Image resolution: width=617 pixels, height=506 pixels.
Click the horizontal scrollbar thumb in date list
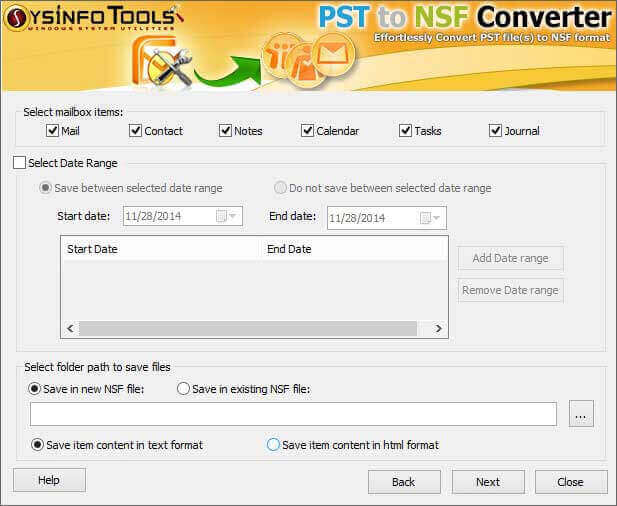click(x=248, y=328)
